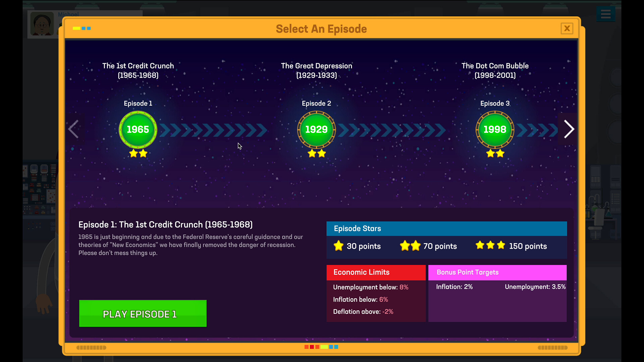
Task: Click the left arrow to browse previous episodes
Action: point(74,129)
